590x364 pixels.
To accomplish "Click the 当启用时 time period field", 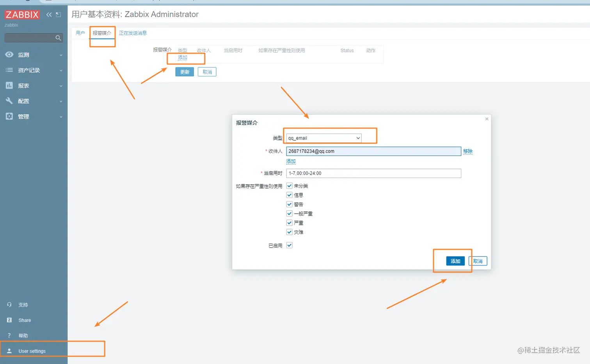I will coord(373,173).
